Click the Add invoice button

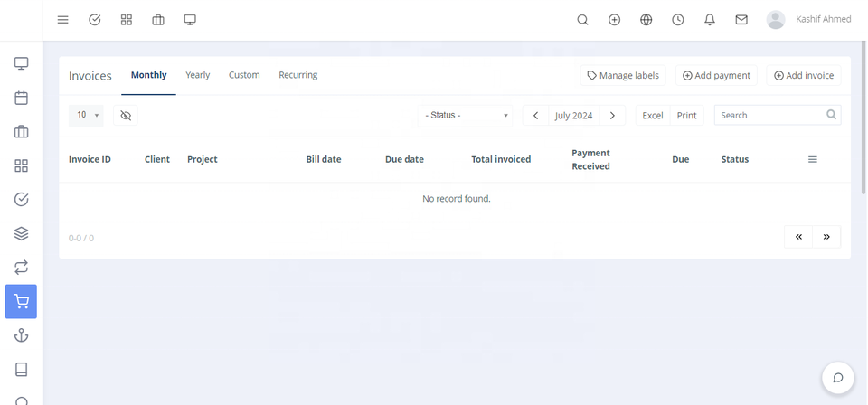(x=803, y=76)
